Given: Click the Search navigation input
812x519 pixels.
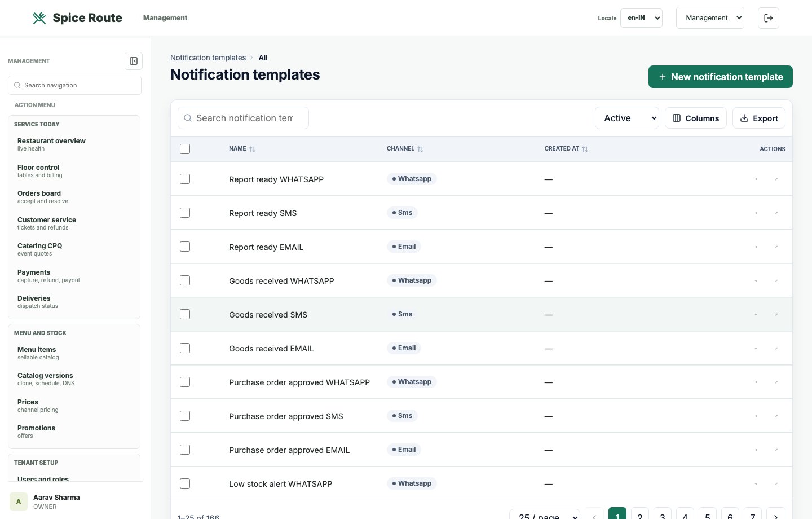Looking at the screenshot, I should pyautogui.click(x=74, y=85).
